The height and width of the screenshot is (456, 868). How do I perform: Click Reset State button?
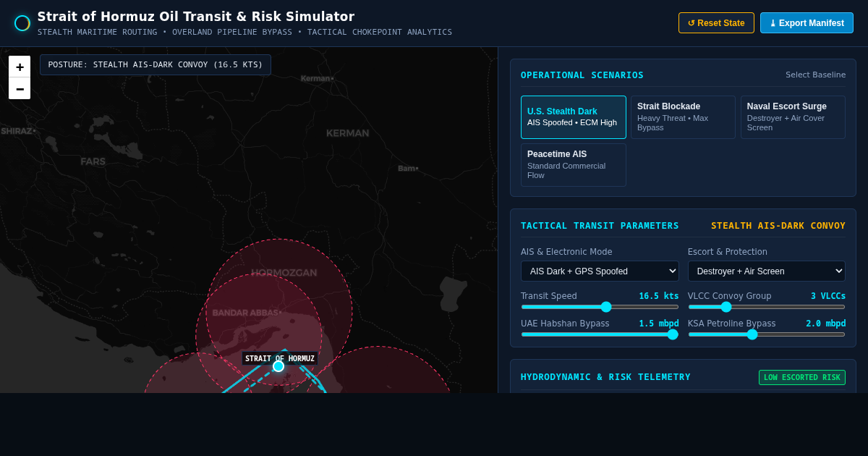click(x=716, y=23)
